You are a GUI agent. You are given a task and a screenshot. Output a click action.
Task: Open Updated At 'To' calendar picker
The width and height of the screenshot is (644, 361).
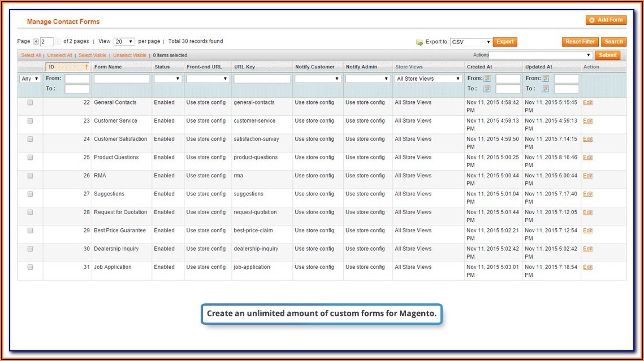pyautogui.click(x=546, y=89)
